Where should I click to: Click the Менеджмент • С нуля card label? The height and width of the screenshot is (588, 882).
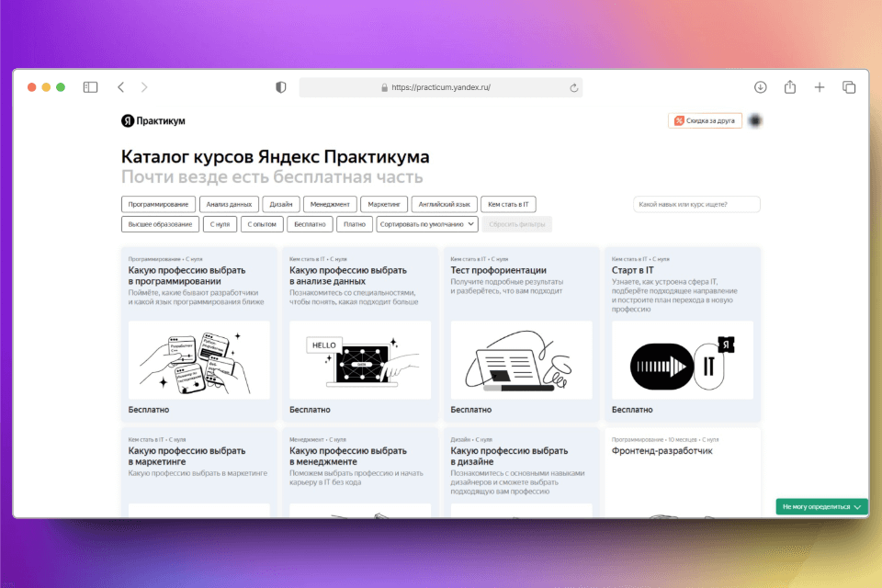point(318,439)
